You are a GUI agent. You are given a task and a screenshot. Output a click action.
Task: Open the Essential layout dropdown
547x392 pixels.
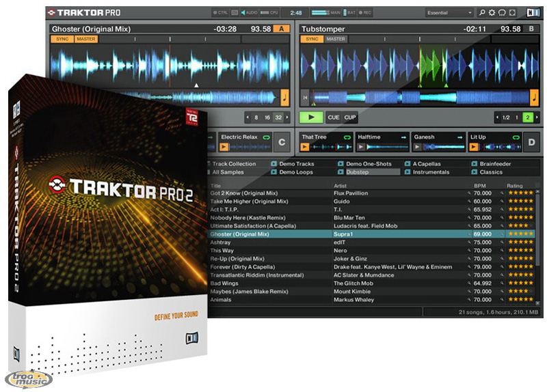click(449, 13)
